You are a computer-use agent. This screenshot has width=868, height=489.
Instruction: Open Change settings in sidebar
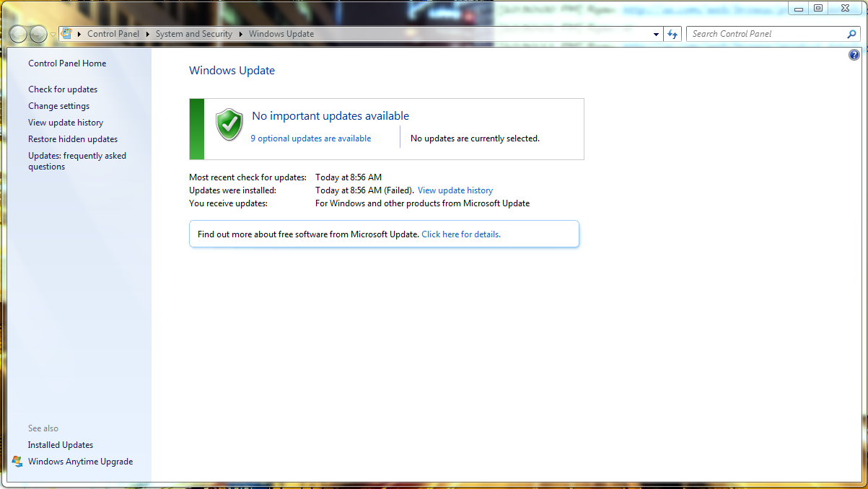[x=59, y=106]
